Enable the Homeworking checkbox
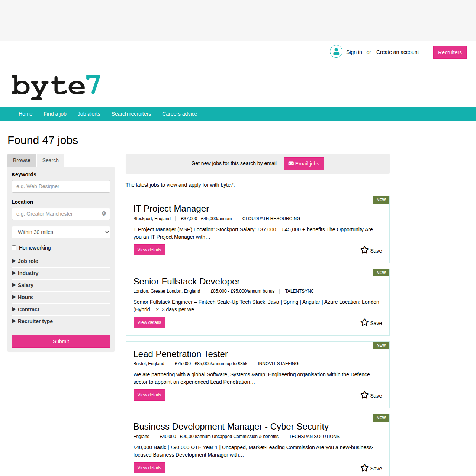 pyautogui.click(x=14, y=248)
